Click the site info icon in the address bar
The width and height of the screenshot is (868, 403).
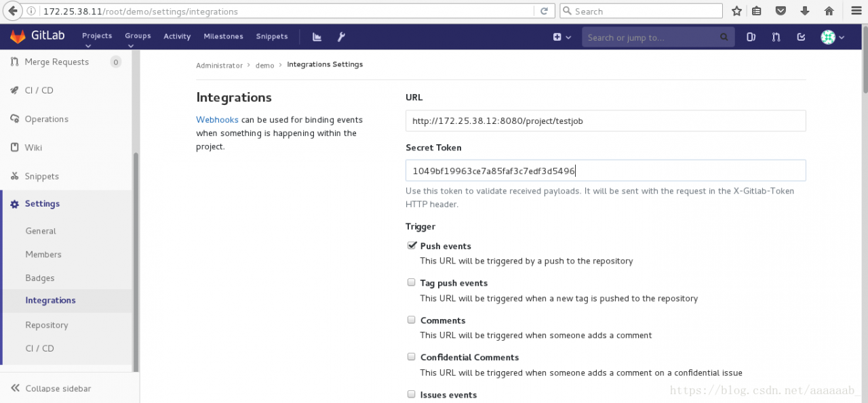coord(31,11)
